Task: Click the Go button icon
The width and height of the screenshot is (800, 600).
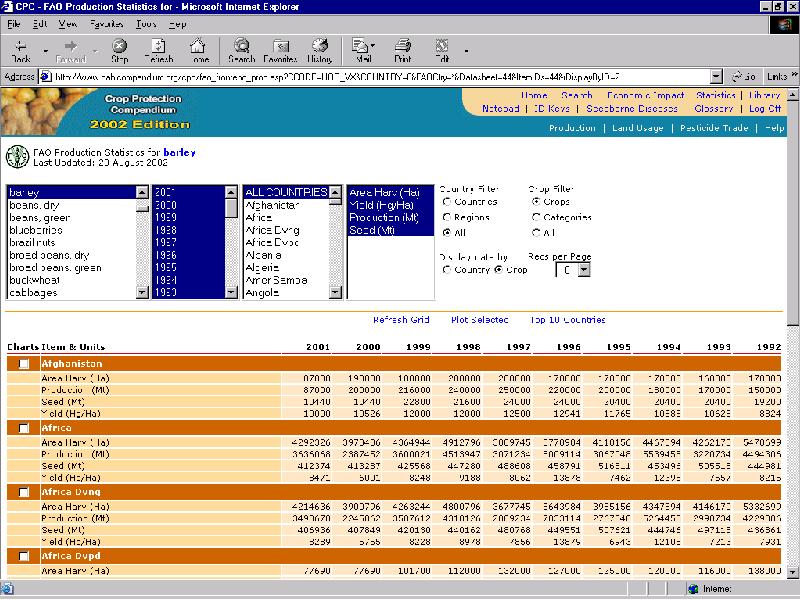Action: point(737,77)
